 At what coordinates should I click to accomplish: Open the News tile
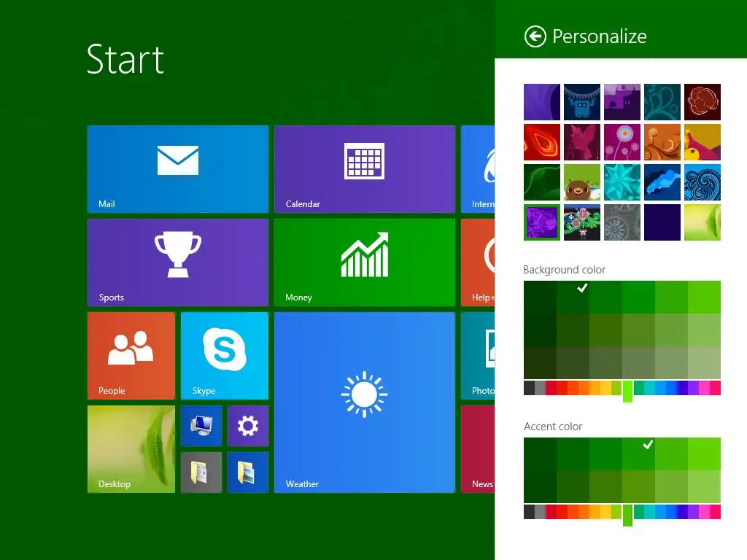coord(478,449)
